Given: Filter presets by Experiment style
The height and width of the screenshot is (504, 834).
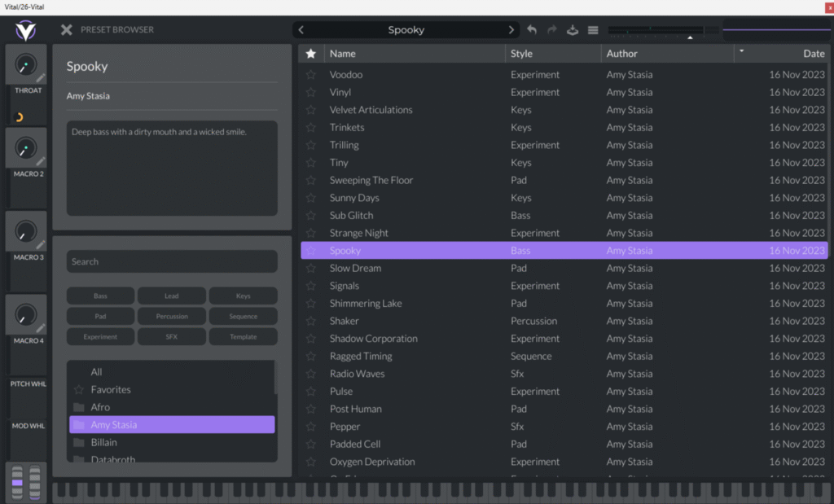Looking at the screenshot, I should pos(100,336).
